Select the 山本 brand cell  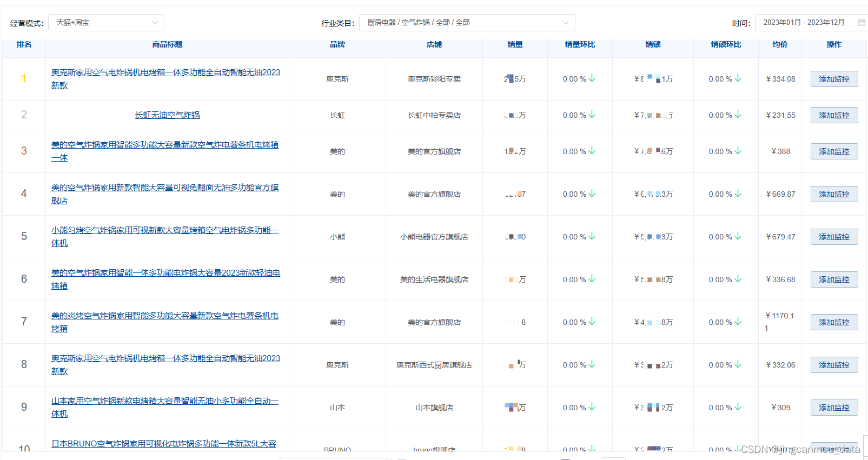[337, 408]
